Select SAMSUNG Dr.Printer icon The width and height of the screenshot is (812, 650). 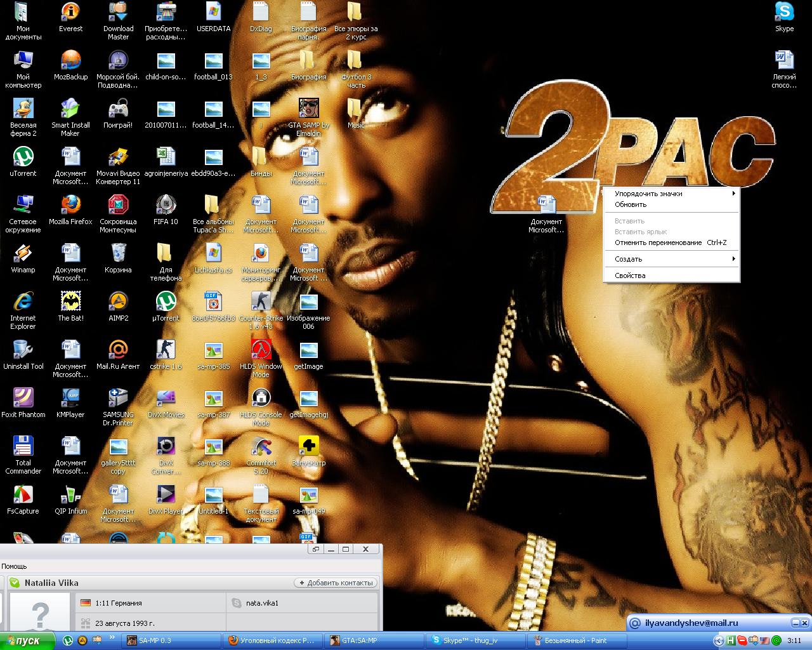[118, 407]
